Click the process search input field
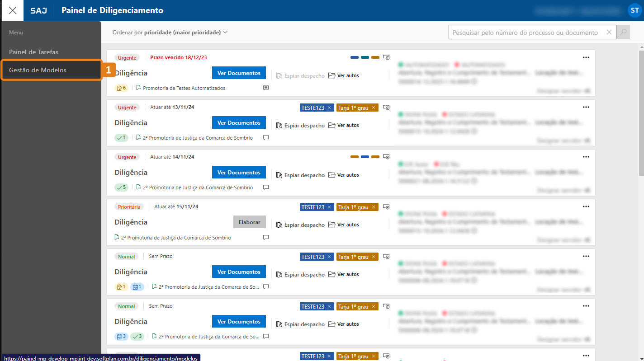The height and width of the screenshot is (361, 644). pos(520,32)
